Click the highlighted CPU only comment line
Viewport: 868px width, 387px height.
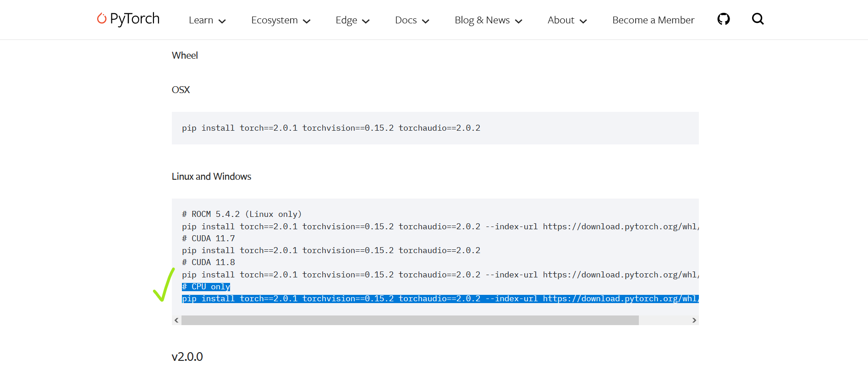pyautogui.click(x=206, y=287)
